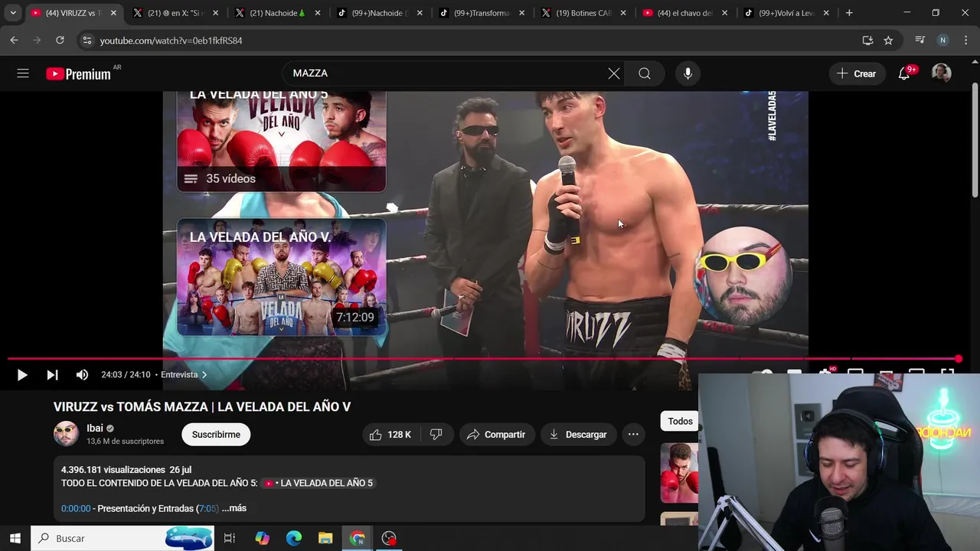Screen dimensions: 980x551
Task: Mute the video volume
Action: (x=82, y=375)
